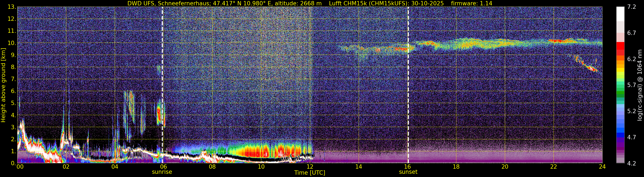Image resolution: width=644 pixels, height=177 pixels.
Task: Click the '13.' tick on the height axis
Action: [12, 7]
